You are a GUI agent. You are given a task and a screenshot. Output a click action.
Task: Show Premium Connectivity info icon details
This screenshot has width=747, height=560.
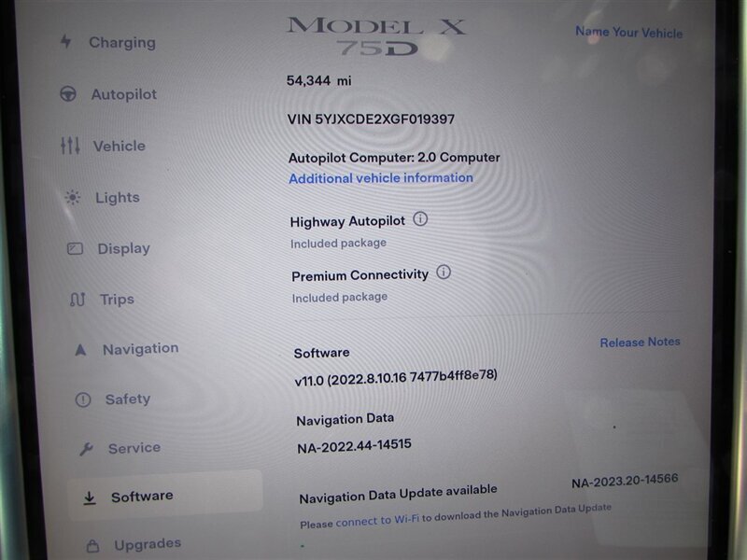[x=444, y=272]
